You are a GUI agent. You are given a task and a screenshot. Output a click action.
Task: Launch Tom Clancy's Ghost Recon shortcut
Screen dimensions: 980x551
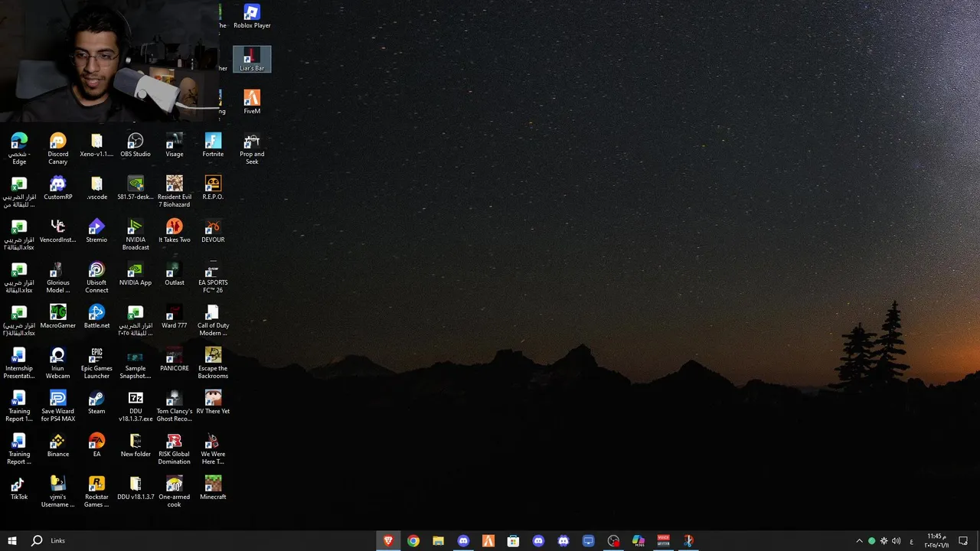click(175, 406)
